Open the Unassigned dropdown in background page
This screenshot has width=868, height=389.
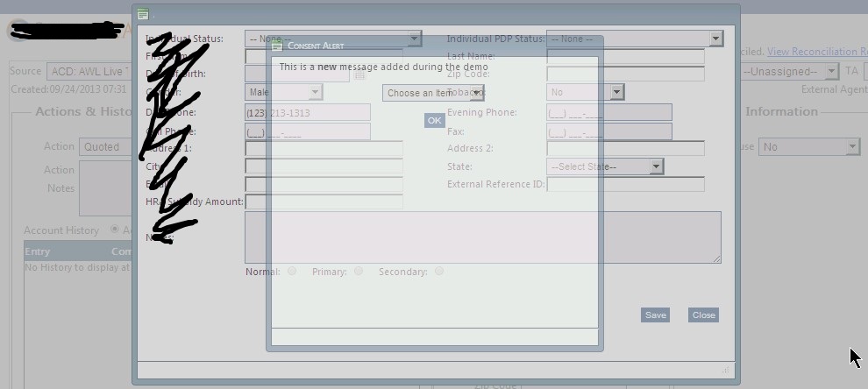789,71
